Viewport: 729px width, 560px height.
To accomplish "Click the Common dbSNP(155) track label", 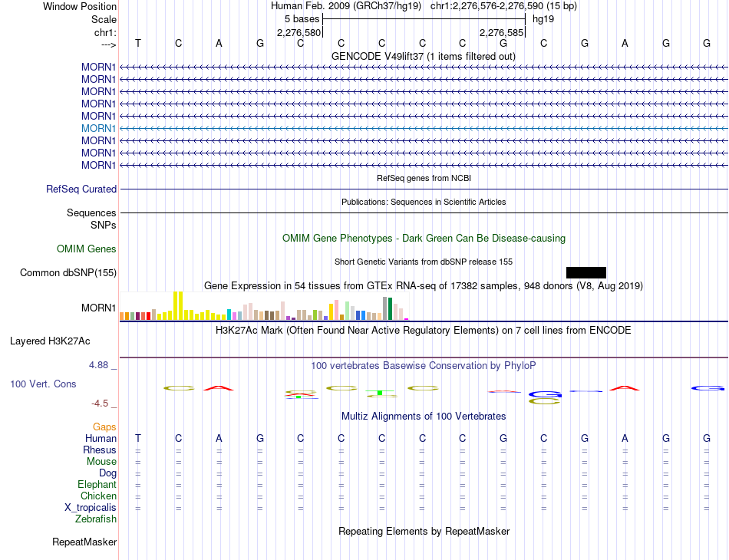I will tap(68, 273).
